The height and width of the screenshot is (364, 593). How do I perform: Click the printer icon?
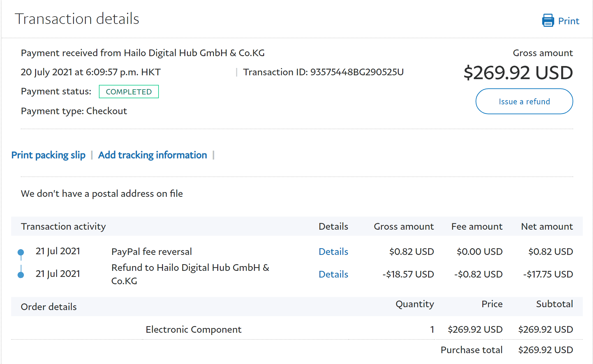[x=548, y=21]
